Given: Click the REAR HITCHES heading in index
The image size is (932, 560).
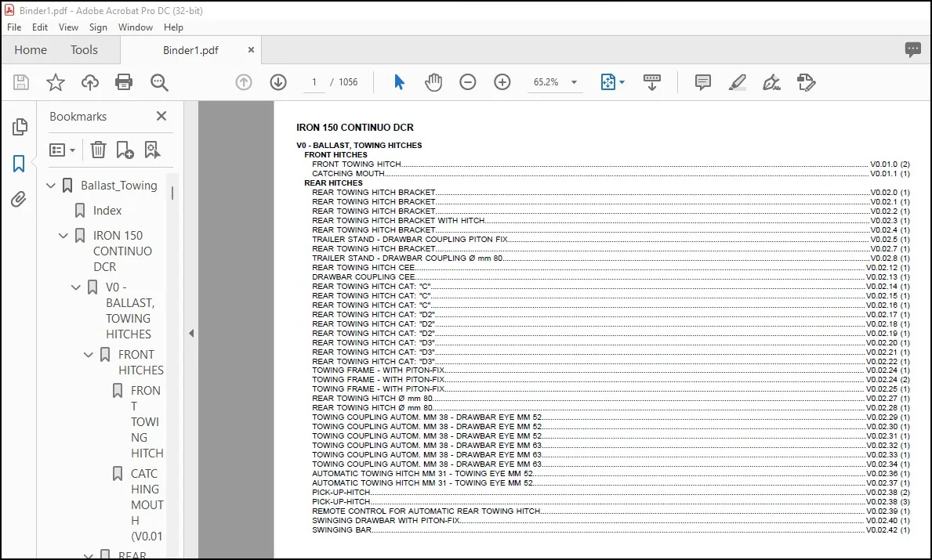Looking at the screenshot, I should click(x=333, y=183).
